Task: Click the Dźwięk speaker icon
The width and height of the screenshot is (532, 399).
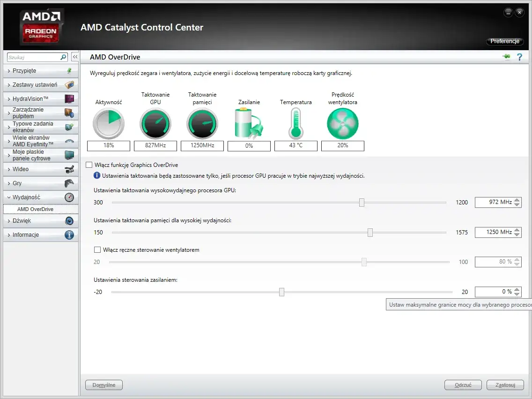Action: [x=69, y=221]
